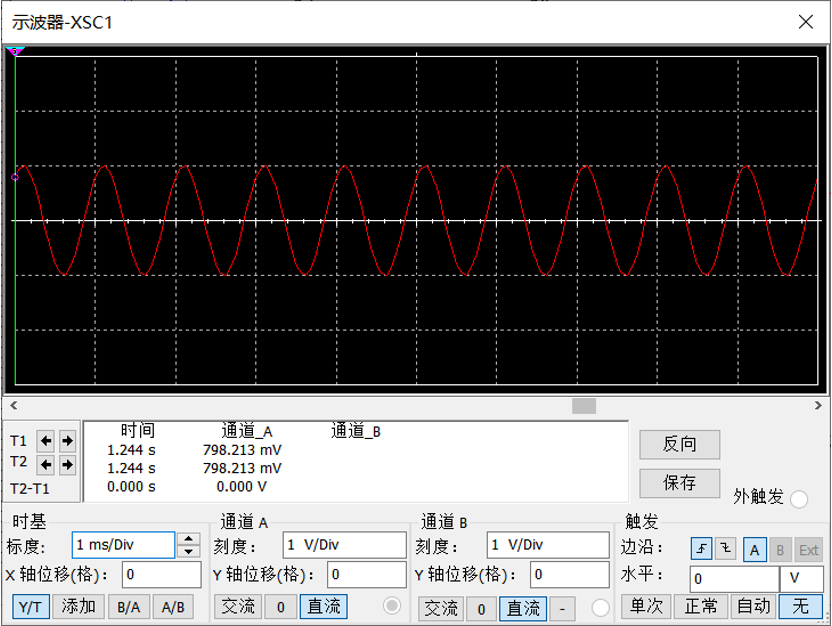Click the T2-T1 0.000 s reading
This screenshot has height=626, width=832.
click(x=131, y=486)
